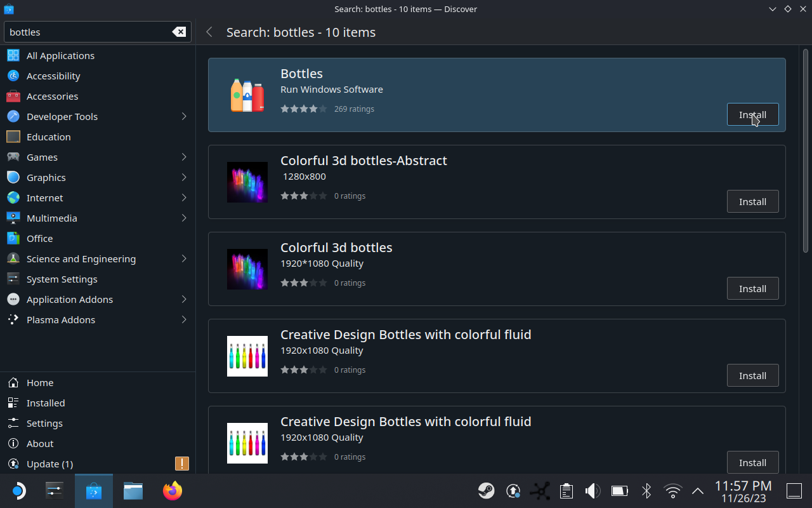Expand Developer Tools subcategories arrow
Viewport: 812px width, 508px height.
click(184, 116)
